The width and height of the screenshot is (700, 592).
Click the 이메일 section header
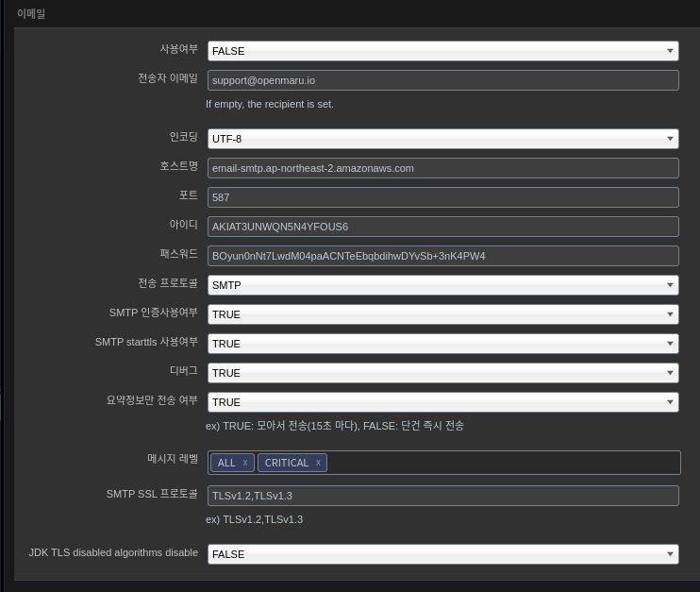pyautogui.click(x=31, y=14)
